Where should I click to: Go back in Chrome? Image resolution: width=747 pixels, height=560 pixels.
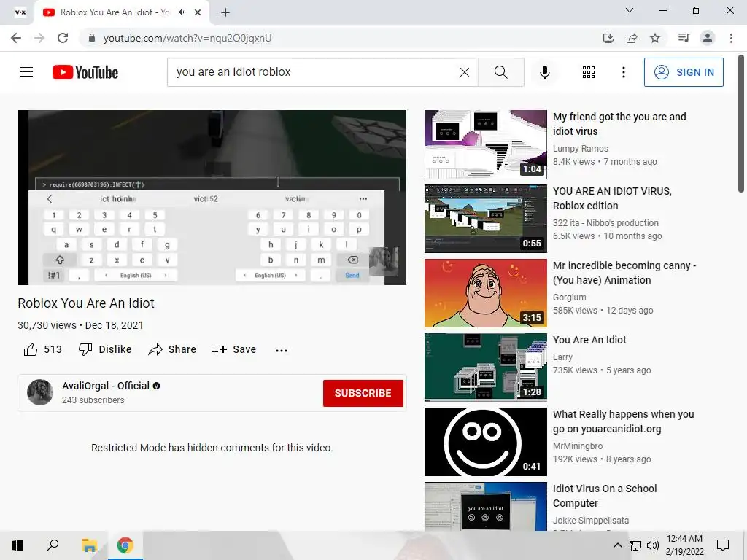[x=16, y=38]
